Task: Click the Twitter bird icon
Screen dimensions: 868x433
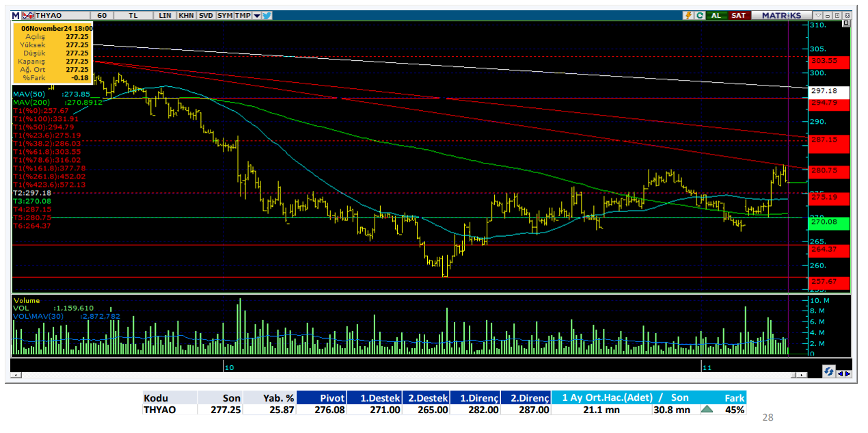Action: 267,15
